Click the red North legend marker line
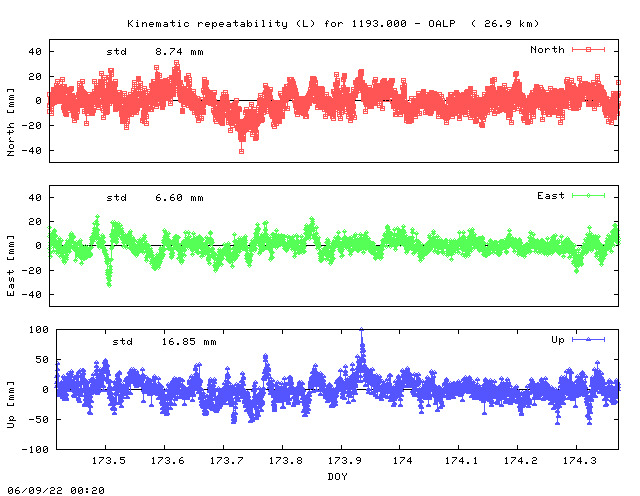The width and height of the screenshot is (640, 496). click(x=588, y=50)
